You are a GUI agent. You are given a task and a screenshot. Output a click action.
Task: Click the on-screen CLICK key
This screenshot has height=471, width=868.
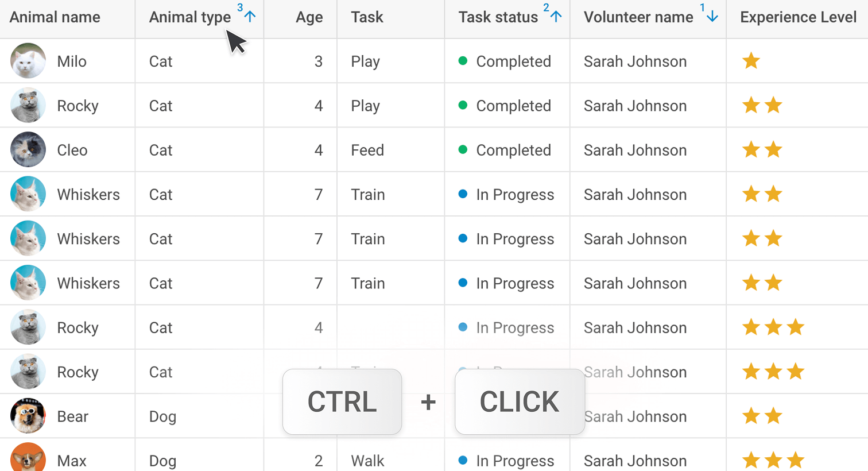(x=520, y=401)
